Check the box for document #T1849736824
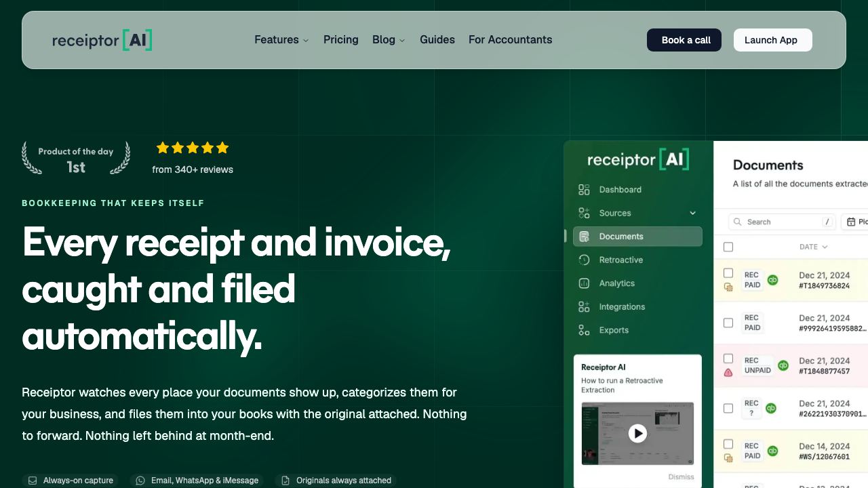 pyautogui.click(x=728, y=273)
